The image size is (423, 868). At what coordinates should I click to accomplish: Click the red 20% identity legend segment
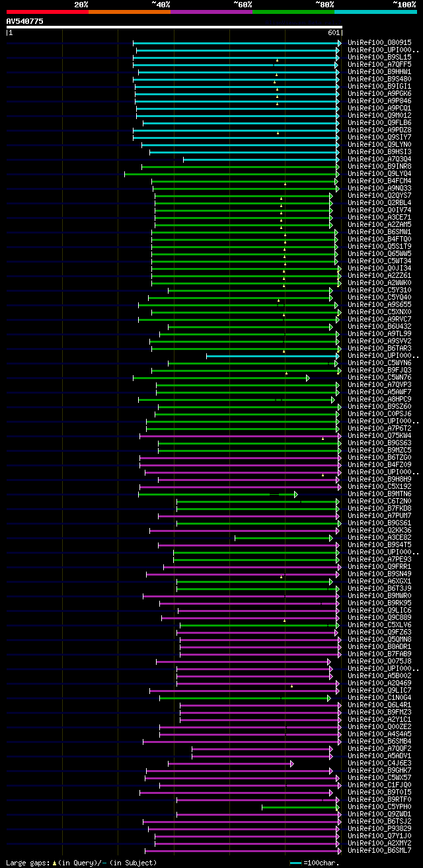click(47, 11)
